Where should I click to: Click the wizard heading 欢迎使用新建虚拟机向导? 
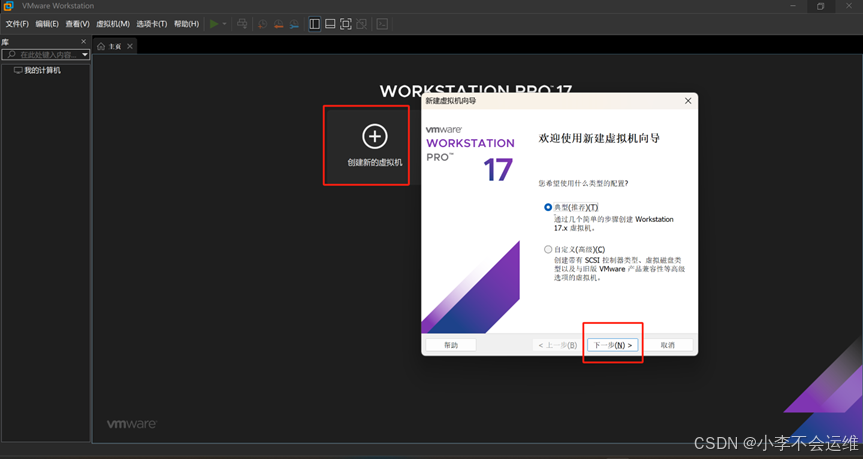tap(599, 139)
